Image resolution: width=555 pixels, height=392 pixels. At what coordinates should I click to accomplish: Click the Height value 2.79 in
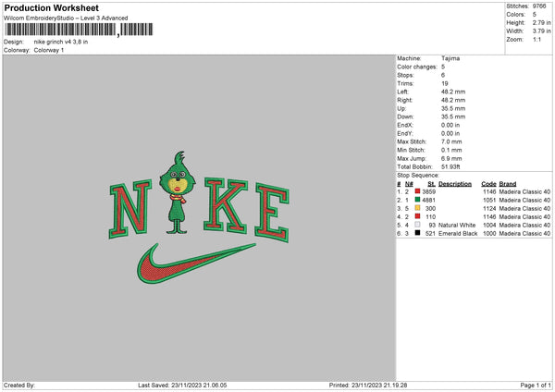pyautogui.click(x=541, y=22)
